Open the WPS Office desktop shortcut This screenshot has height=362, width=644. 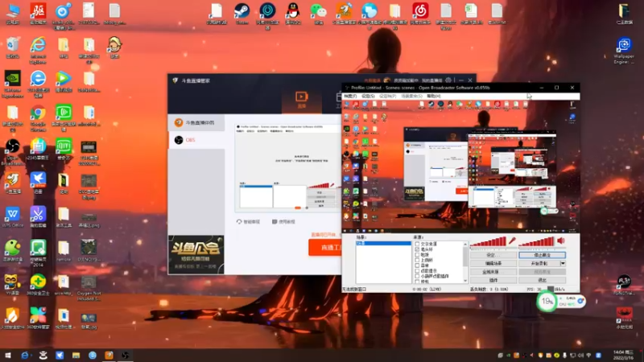coord(12,214)
